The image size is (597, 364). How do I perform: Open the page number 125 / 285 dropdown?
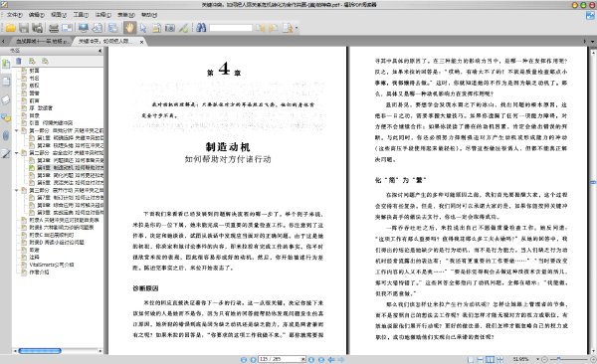(x=303, y=359)
